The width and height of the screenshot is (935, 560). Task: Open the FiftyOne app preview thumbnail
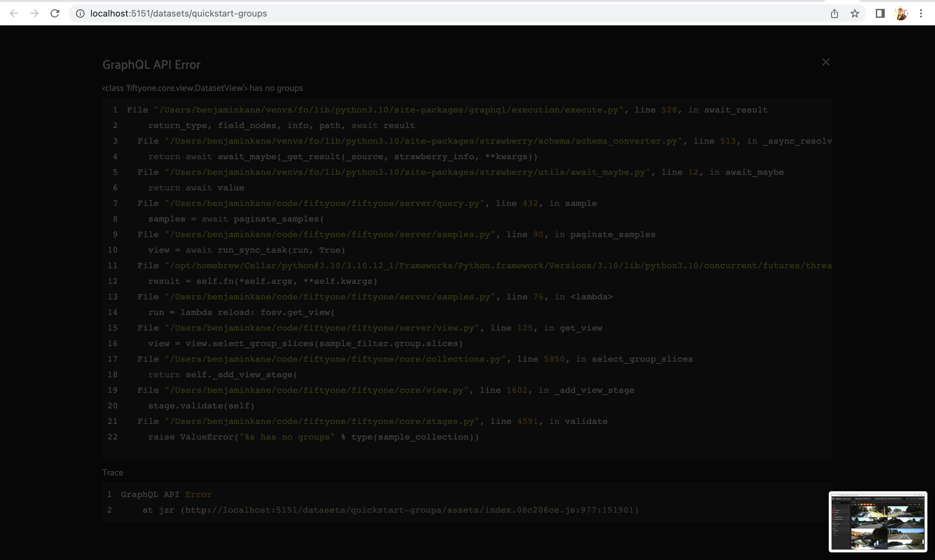(x=878, y=521)
